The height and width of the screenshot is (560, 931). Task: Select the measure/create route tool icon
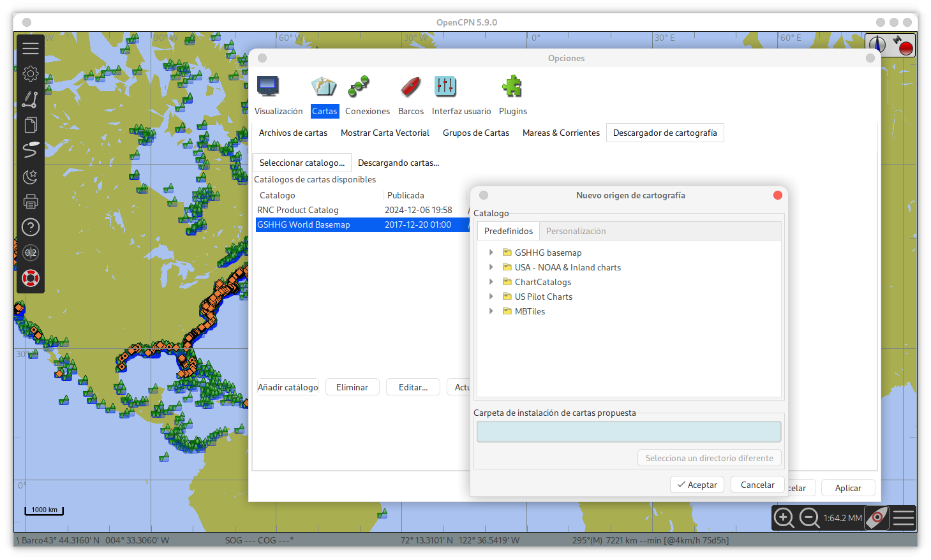coord(31,99)
